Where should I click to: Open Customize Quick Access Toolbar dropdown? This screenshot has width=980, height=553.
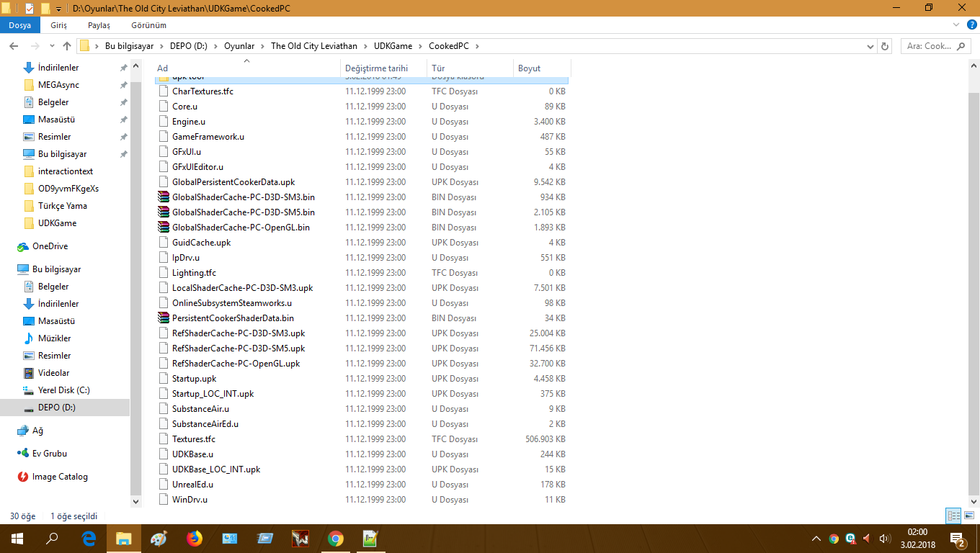pyautogui.click(x=58, y=9)
